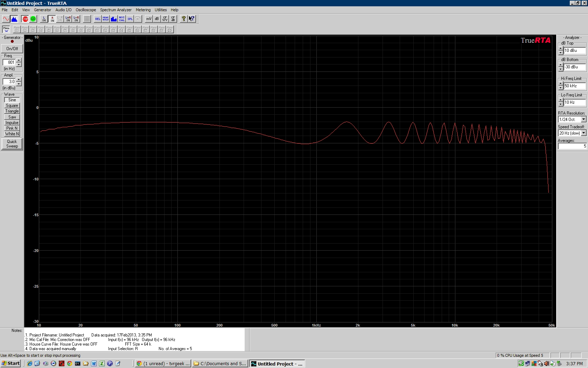The width and height of the screenshot is (588, 368).
Task: Select the oscilloscope sine-wave view icon
Action: point(6,19)
